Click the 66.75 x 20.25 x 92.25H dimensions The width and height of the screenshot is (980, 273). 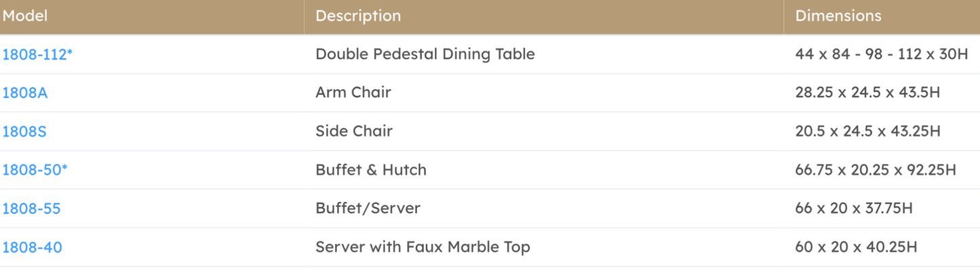click(876, 170)
